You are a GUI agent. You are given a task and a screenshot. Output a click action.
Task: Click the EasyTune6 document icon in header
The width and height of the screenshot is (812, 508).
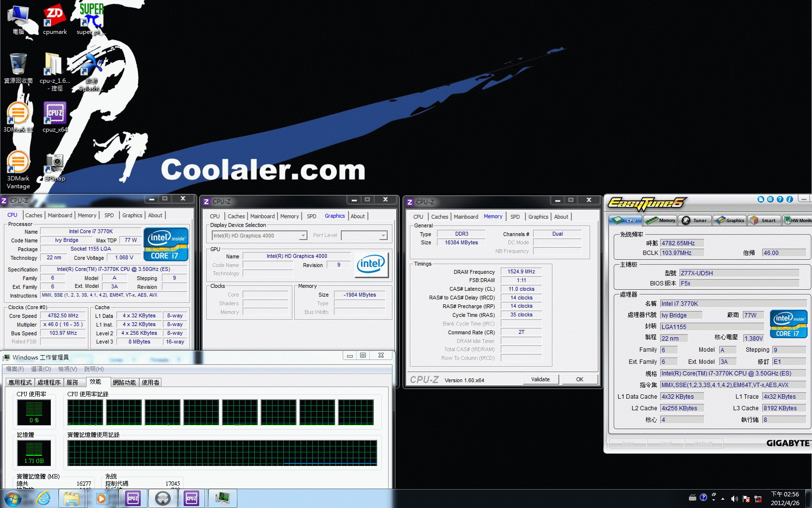pyautogui.click(x=761, y=199)
